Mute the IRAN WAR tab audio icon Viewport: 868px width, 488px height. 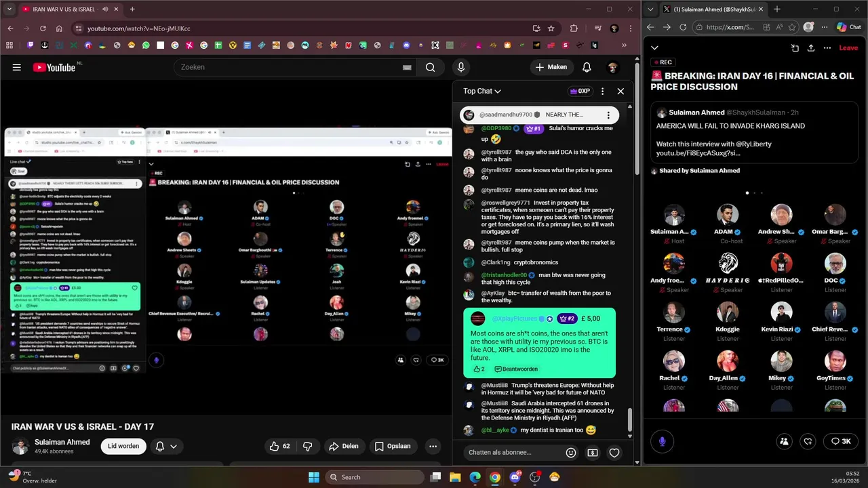point(105,9)
